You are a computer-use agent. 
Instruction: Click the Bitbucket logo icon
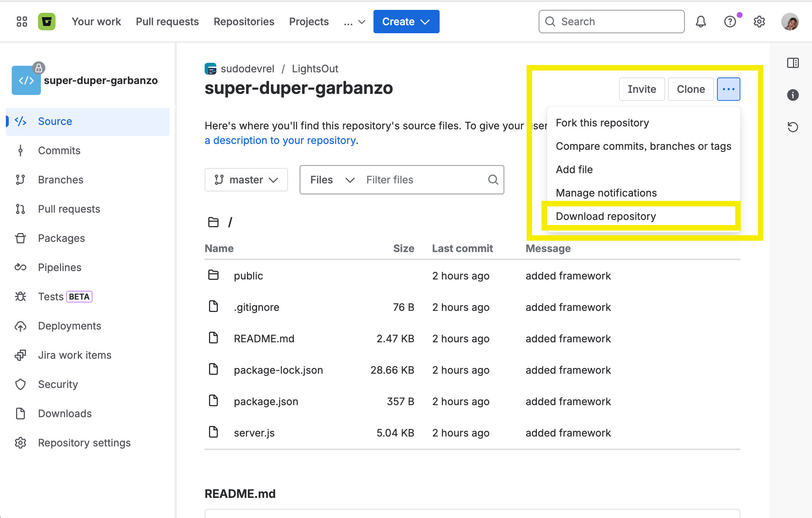[x=47, y=22]
